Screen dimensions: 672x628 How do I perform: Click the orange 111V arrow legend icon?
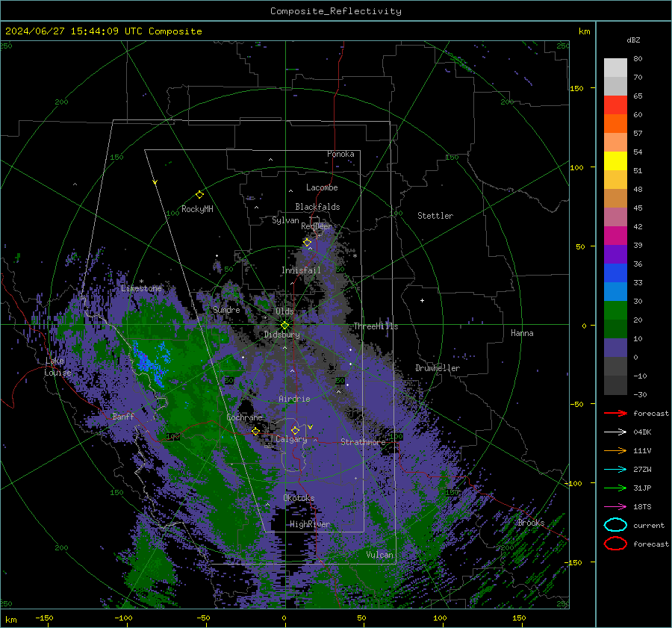[615, 450]
